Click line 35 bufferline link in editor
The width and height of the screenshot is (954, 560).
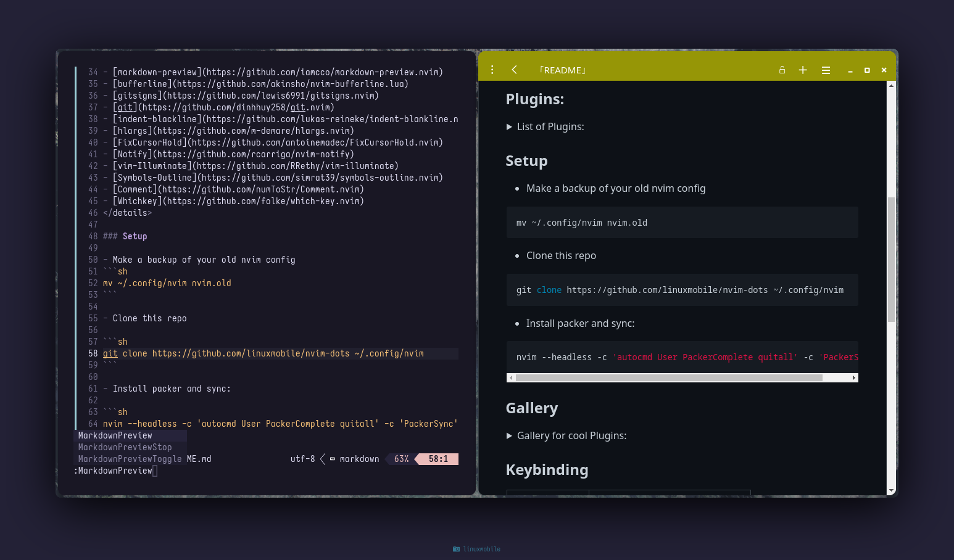[x=260, y=84]
